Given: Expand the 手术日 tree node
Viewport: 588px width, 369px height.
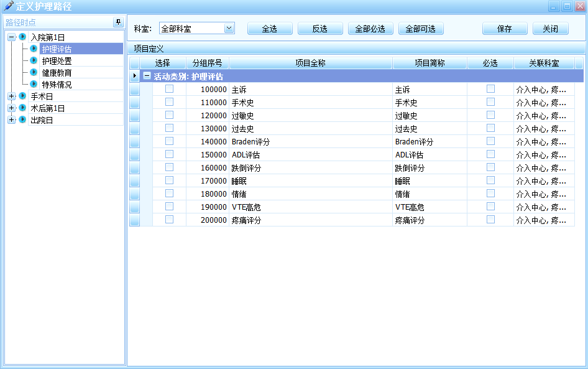Looking at the screenshot, I should point(11,96).
